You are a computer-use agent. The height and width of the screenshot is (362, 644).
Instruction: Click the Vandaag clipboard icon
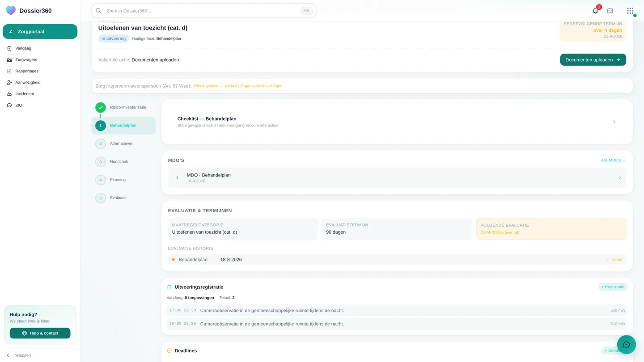pos(9,48)
